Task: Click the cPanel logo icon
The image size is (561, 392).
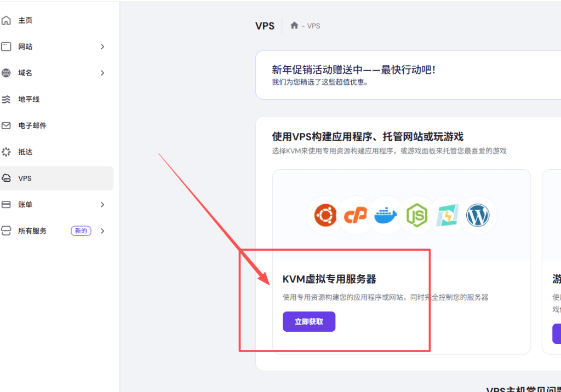Action: tap(356, 216)
